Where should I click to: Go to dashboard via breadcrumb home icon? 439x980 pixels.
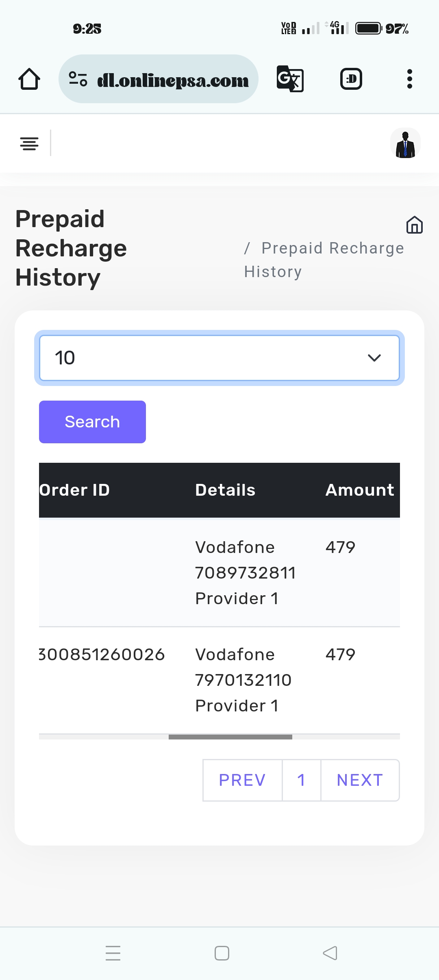pos(414,225)
